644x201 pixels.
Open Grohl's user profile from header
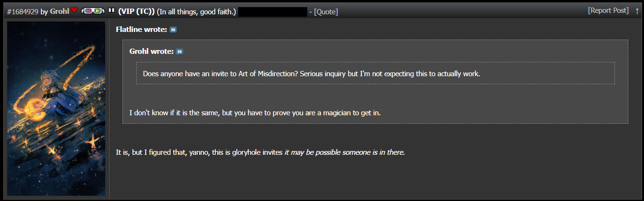tap(60, 11)
